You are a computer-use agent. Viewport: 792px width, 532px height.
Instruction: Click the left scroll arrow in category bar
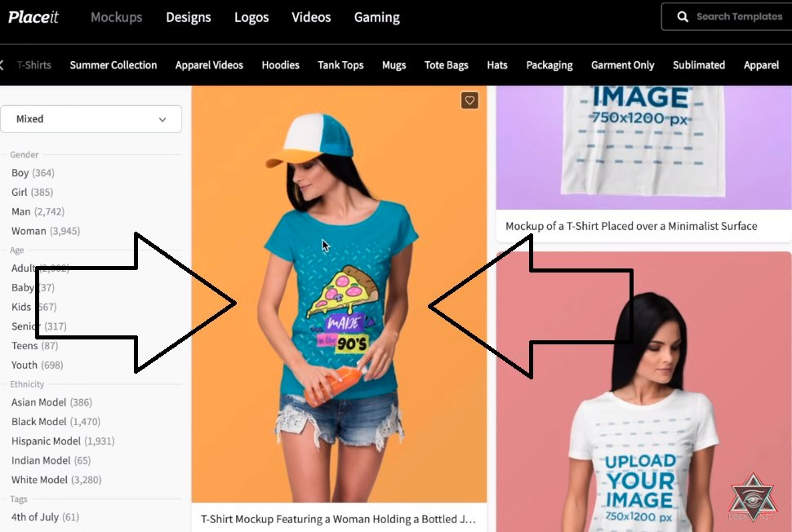click(x=2, y=65)
